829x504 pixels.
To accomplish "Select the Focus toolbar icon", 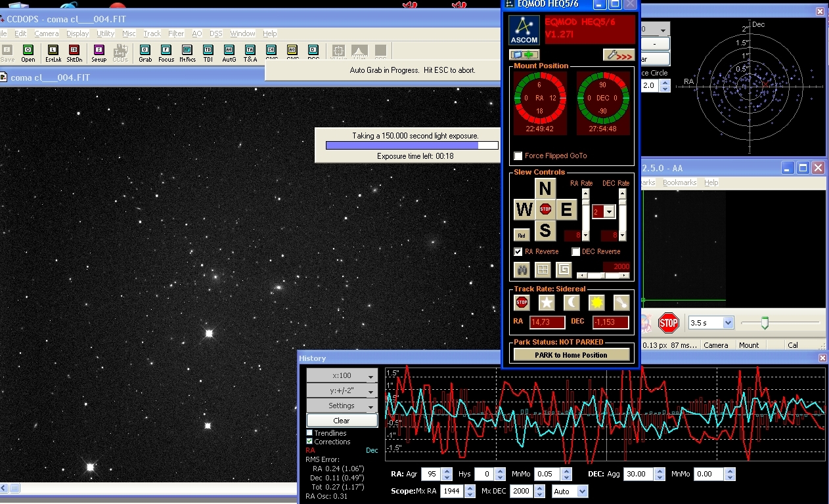I will [166, 53].
